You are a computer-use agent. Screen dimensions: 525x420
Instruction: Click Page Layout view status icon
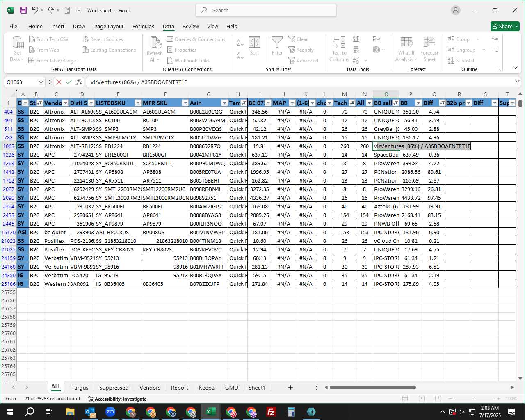[x=421, y=399]
